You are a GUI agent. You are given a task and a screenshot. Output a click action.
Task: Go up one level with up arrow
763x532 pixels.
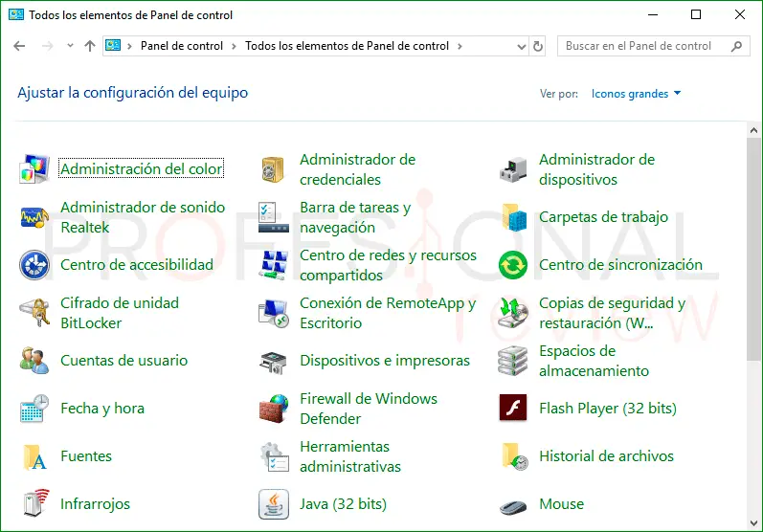point(90,46)
